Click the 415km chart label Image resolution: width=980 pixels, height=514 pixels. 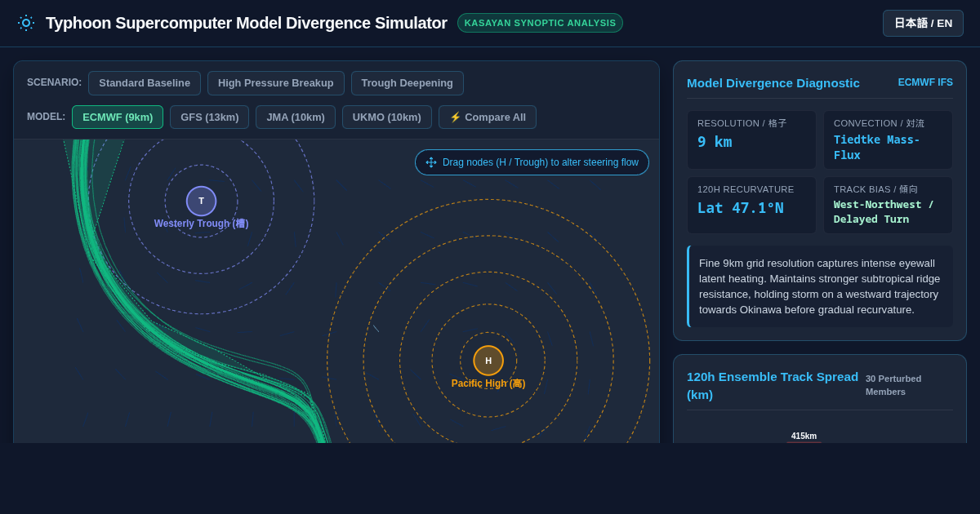(x=804, y=436)
